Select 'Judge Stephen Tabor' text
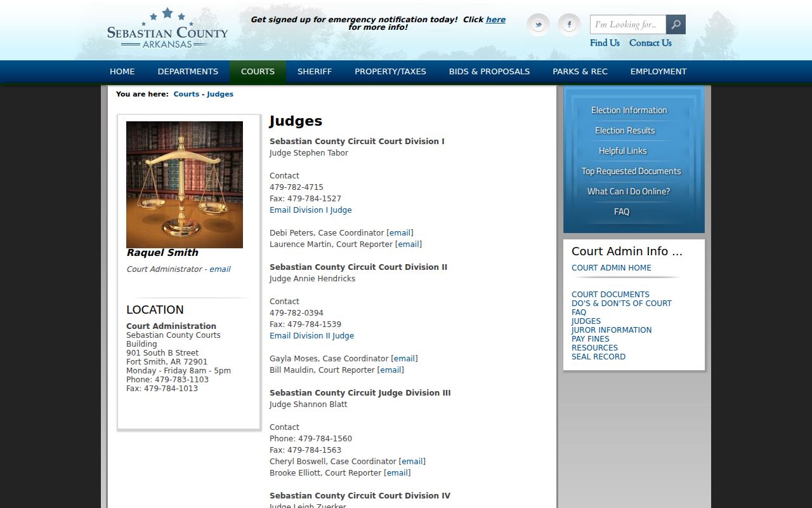 click(x=309, y=153)
